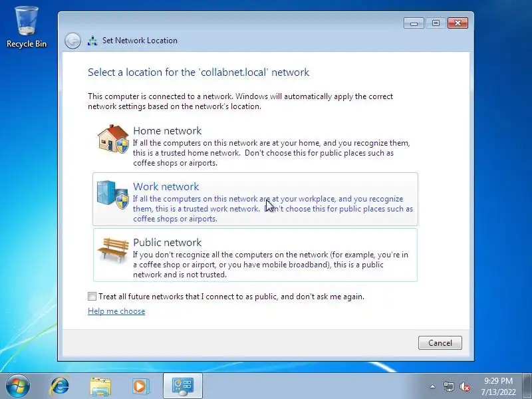
Task: Minimize the Set Network Location window
Action: 414,23
